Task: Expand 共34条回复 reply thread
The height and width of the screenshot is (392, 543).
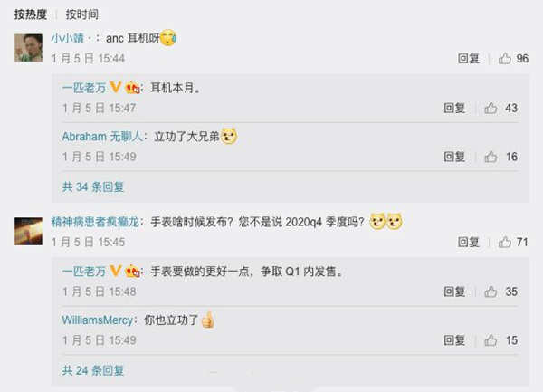Action: tap(93, 187)
